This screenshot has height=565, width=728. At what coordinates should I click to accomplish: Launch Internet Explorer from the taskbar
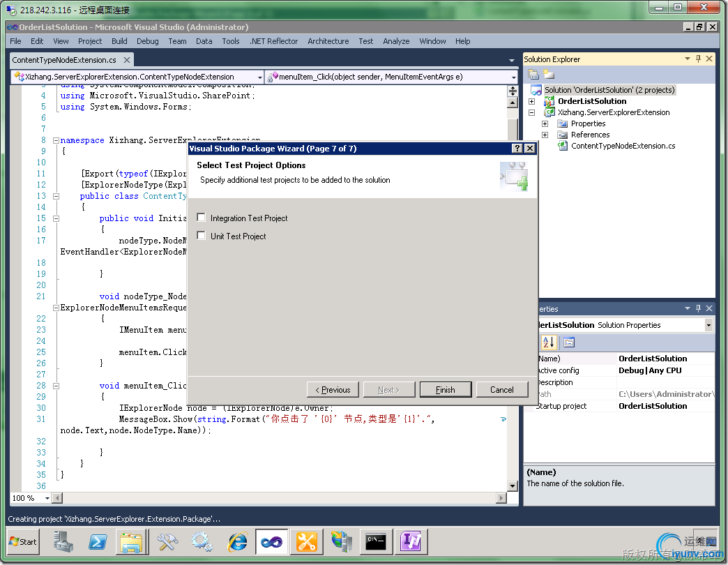(x=237, y=541)
